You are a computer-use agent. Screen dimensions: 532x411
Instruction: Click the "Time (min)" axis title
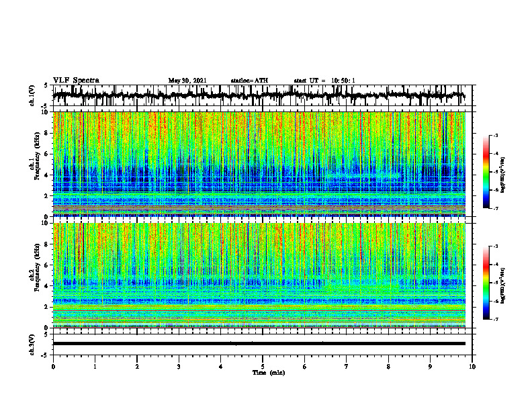click(x=269, y=373)
